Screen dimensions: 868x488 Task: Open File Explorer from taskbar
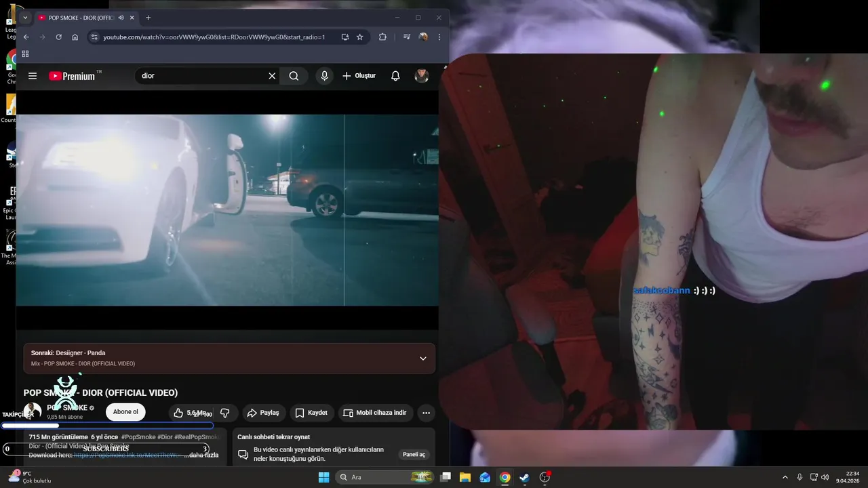465,477
